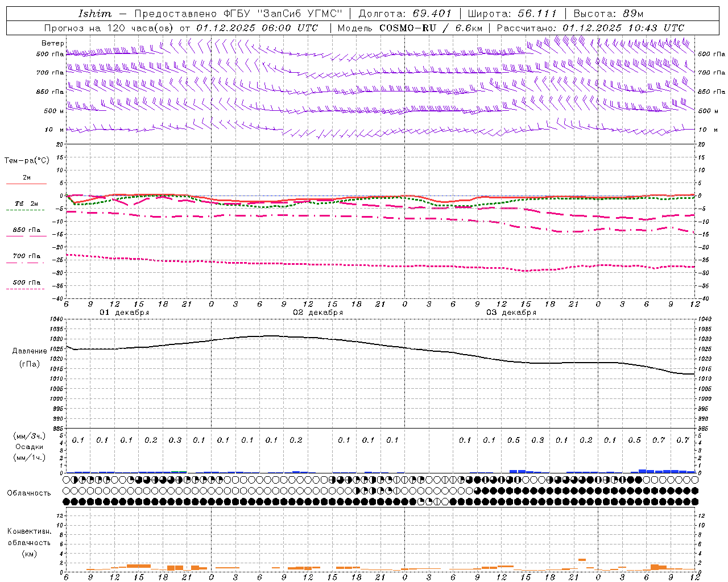Click the Облачность panel label
728x582 pixels.
[29, 493]
